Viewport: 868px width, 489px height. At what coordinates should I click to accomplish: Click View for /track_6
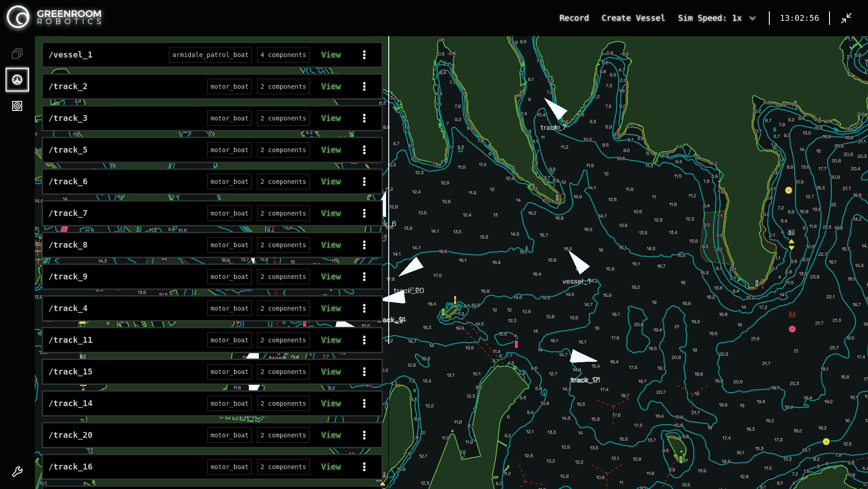[331, 182]
